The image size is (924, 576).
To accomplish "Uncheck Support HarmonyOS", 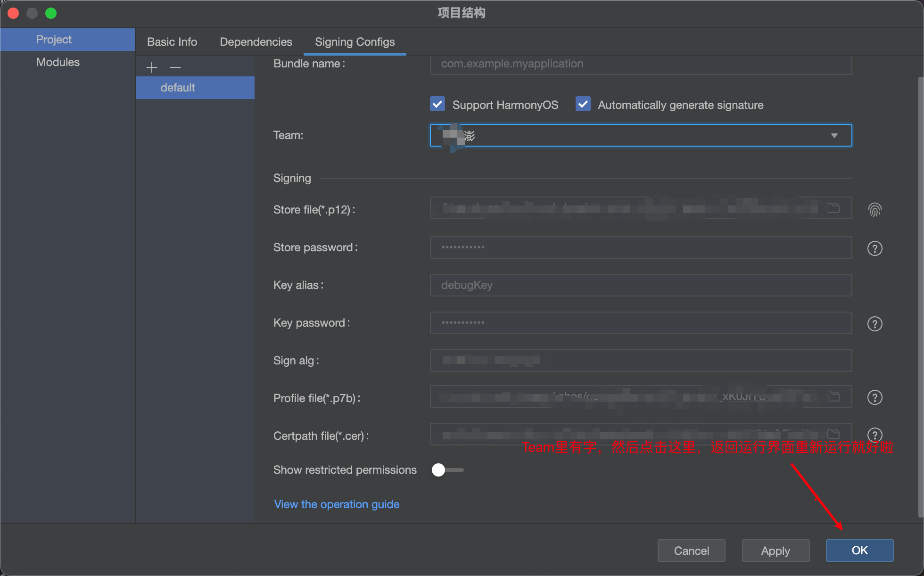I will point(437,104).
